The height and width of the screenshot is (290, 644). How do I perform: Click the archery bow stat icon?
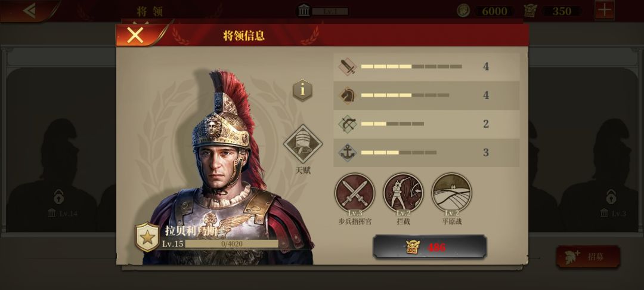tap(348, 124)
